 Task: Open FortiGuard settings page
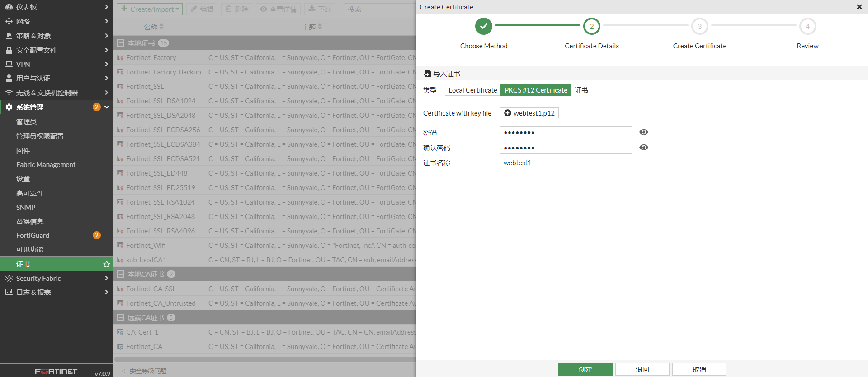point(33,235)
